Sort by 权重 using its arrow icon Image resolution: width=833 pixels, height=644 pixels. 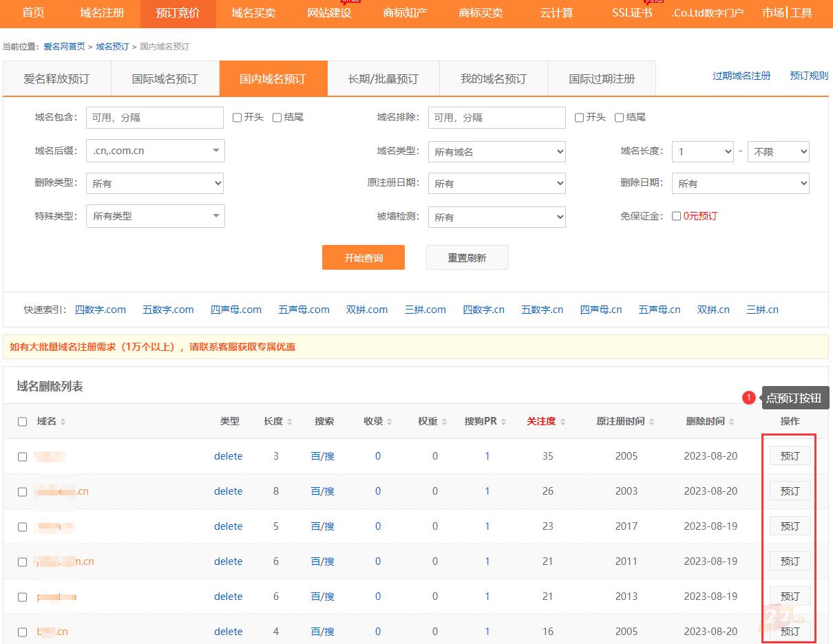tap(444, 422)
